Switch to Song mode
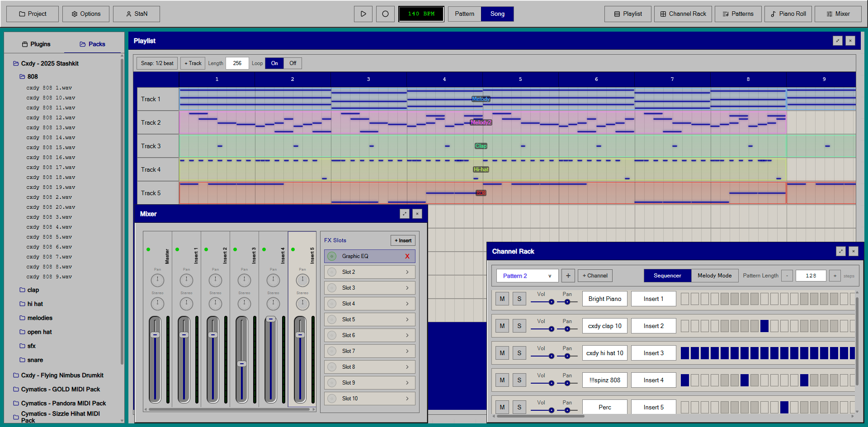The height and width of the screenshot is (427, 868). (497, 14)
